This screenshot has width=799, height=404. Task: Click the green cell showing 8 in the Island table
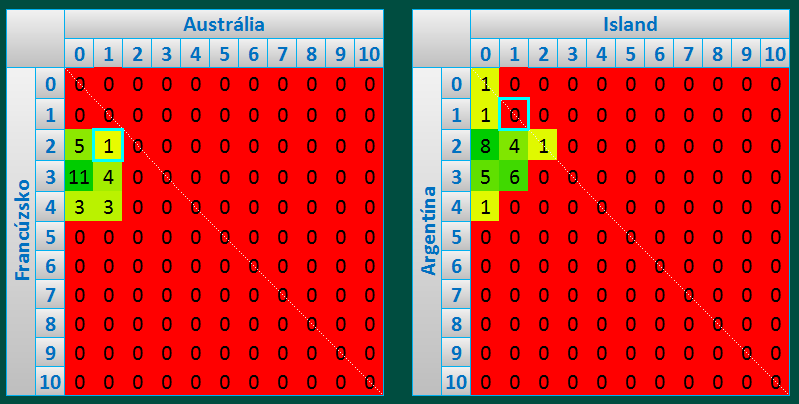click(x=485, y=145)
